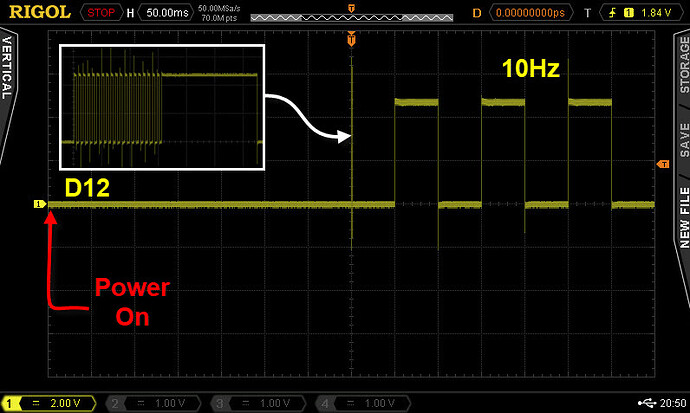The width and height of the screenshot is (690, 413).
Task: Select channel 1 at 2.00 V scale
Action: pos(49,403)
